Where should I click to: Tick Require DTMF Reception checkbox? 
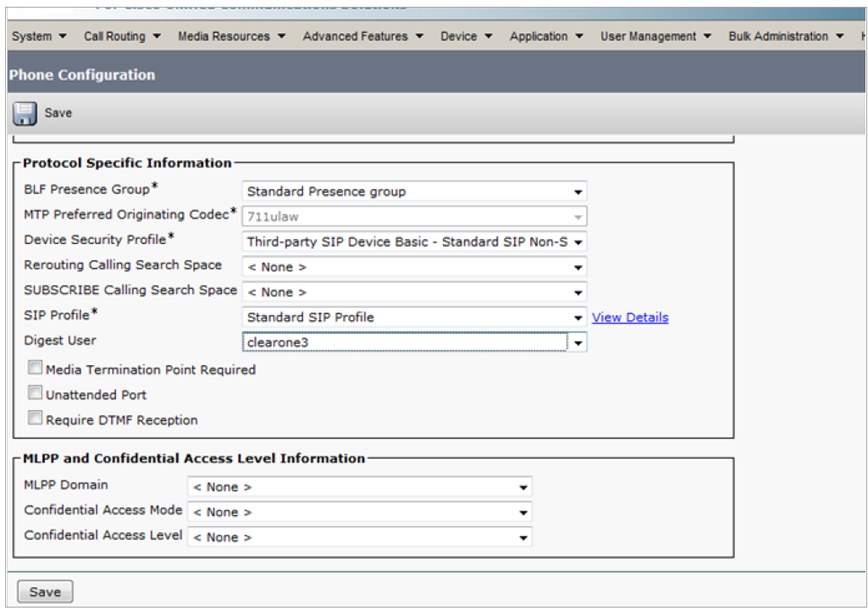35,419
